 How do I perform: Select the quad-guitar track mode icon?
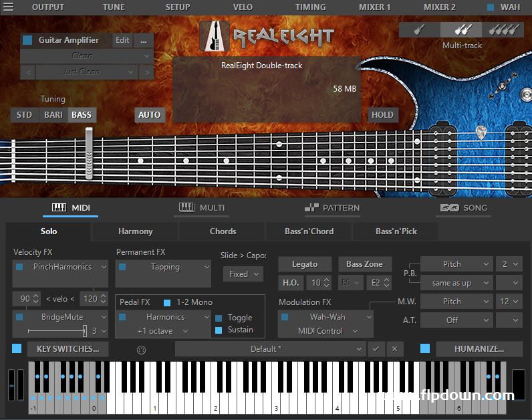(x=503, y=30)
